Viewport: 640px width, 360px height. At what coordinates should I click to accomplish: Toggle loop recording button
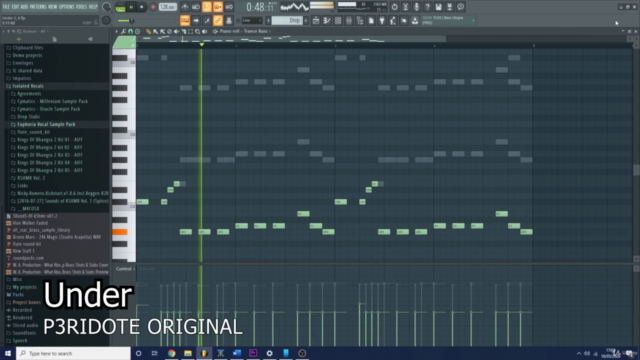point(229,7)
